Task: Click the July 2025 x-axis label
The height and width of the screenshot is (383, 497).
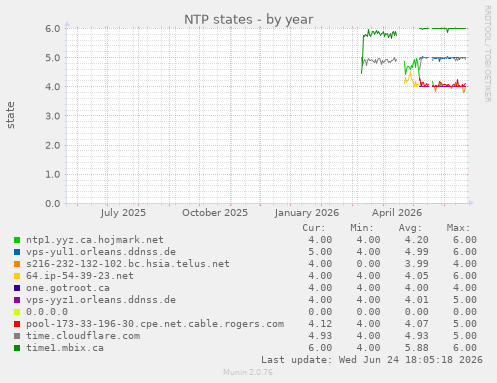Action: (x=123, y=213)
